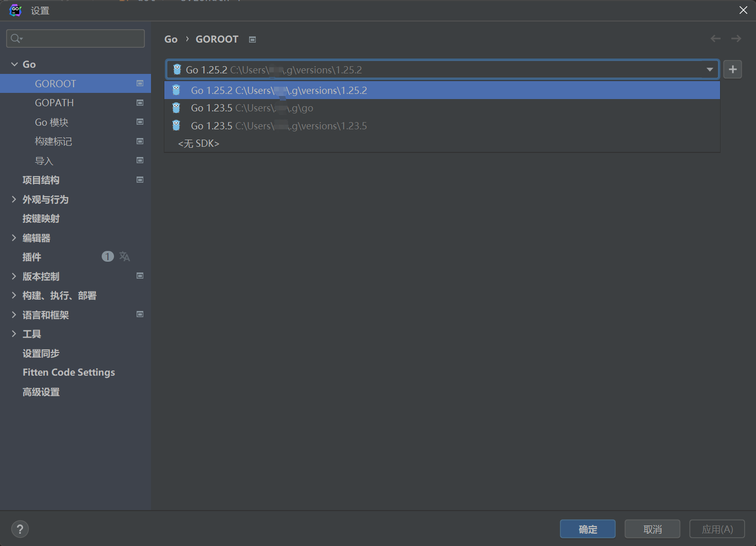Choose the <无 SDK> option

tap(199, 144)
